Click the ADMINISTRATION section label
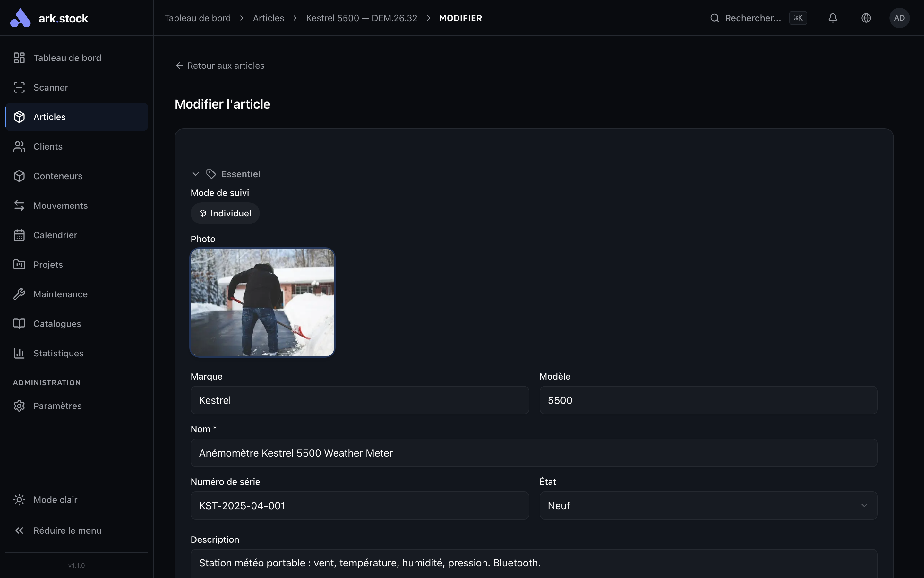The image size is (924, 578). pos(47,383)
